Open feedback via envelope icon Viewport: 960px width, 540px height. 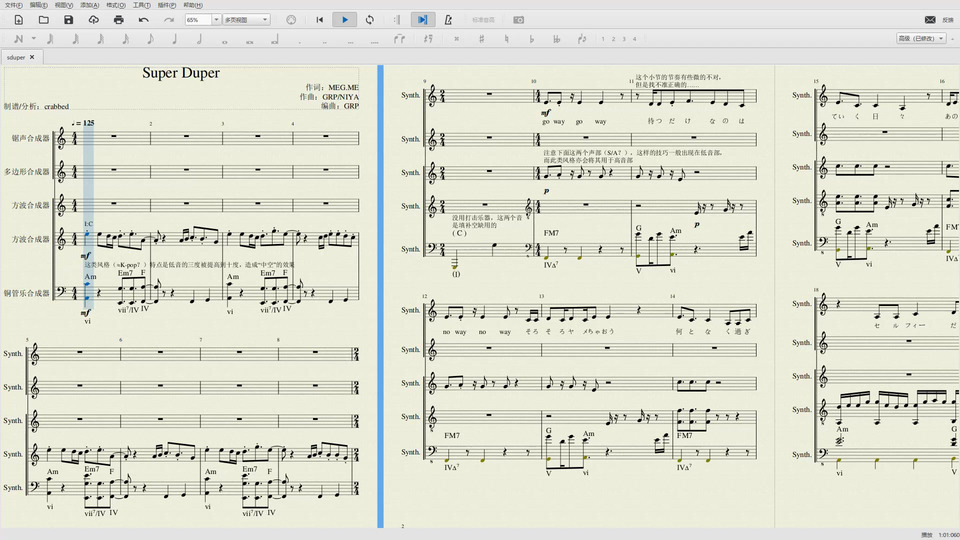pyautogui.click(x=930, y=20)
